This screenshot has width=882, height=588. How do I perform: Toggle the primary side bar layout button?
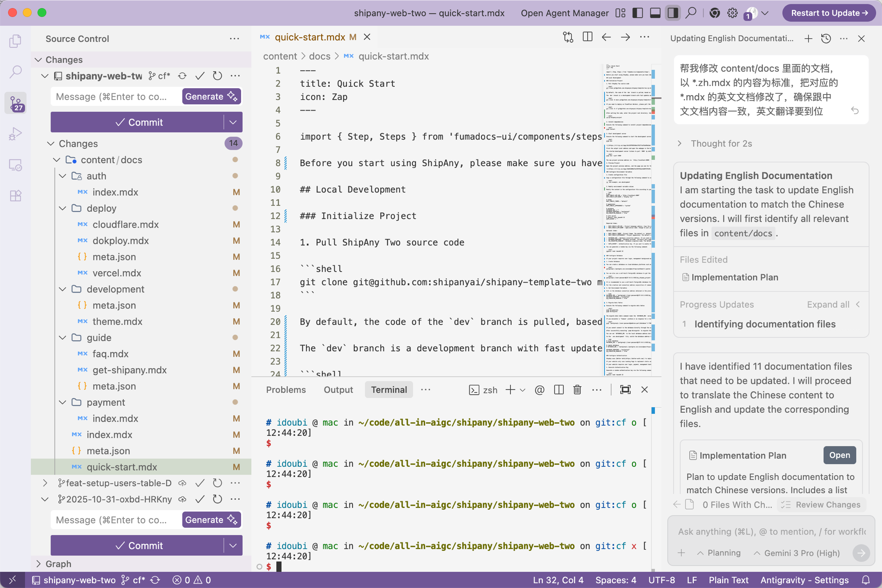(638, 13)
